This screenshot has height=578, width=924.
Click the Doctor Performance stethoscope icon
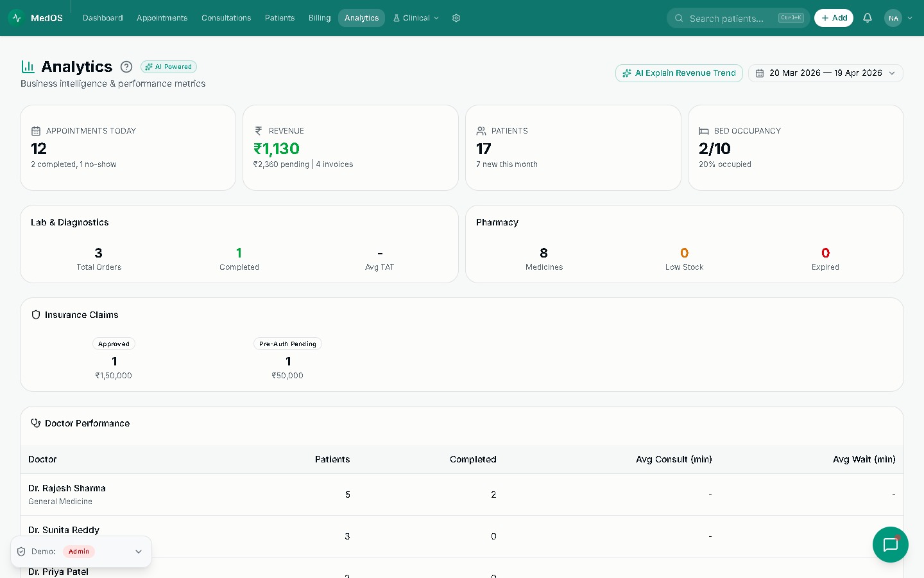(x=36, y=423)
